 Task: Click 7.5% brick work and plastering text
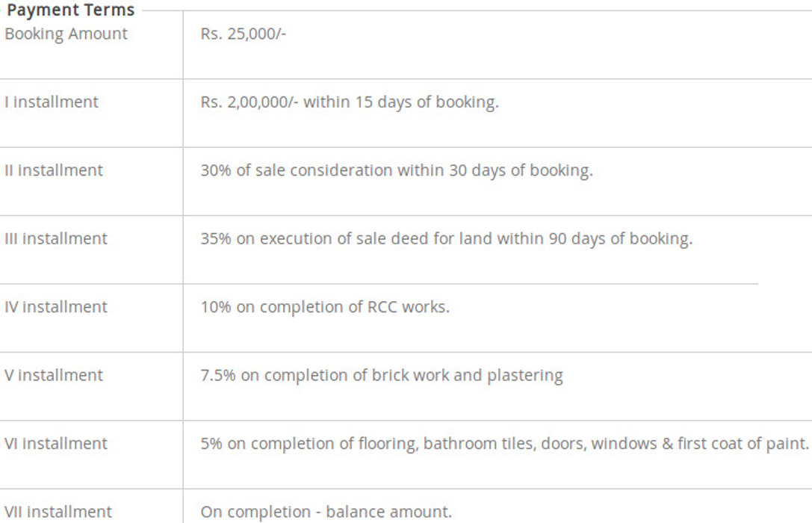click(x=381, y=375)
